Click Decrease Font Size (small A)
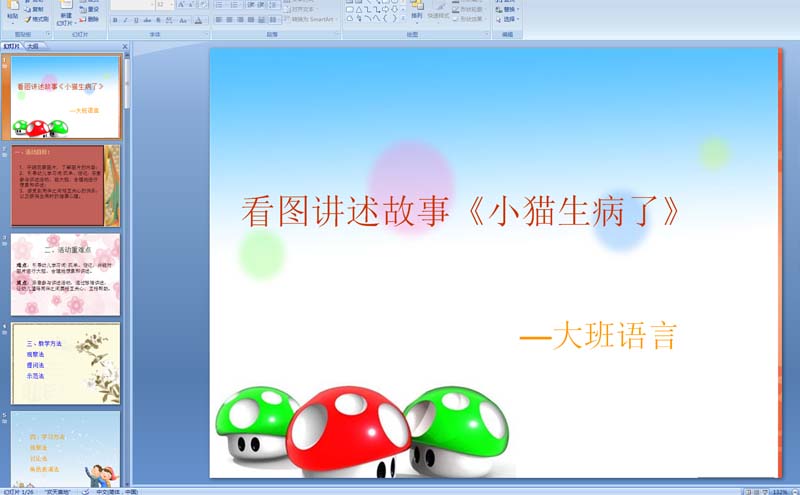Screen dimensions: 800x495 (191, 5)
